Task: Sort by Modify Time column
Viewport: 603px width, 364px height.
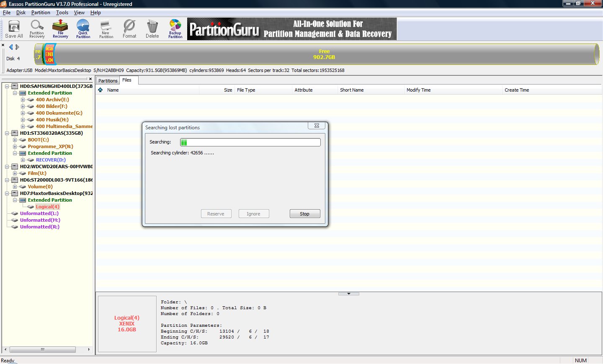Action: (453, 90)
